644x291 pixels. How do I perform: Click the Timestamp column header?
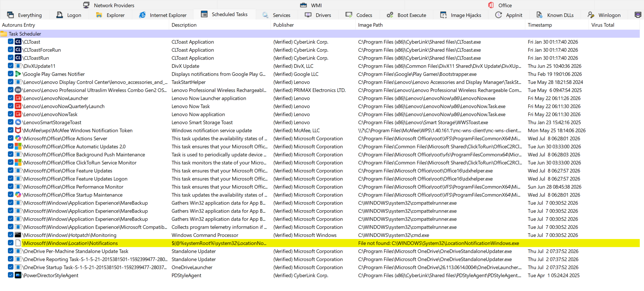(557, 25)
